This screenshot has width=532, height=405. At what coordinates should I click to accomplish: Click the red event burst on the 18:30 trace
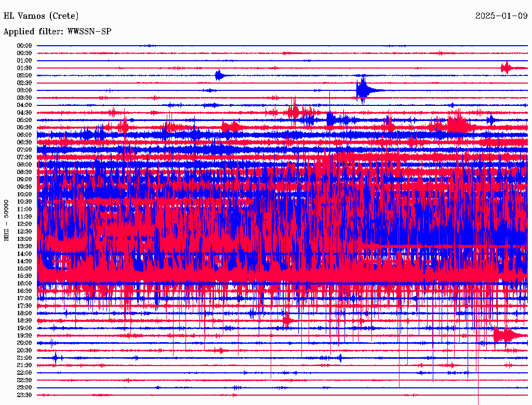[x=288, y=320]
